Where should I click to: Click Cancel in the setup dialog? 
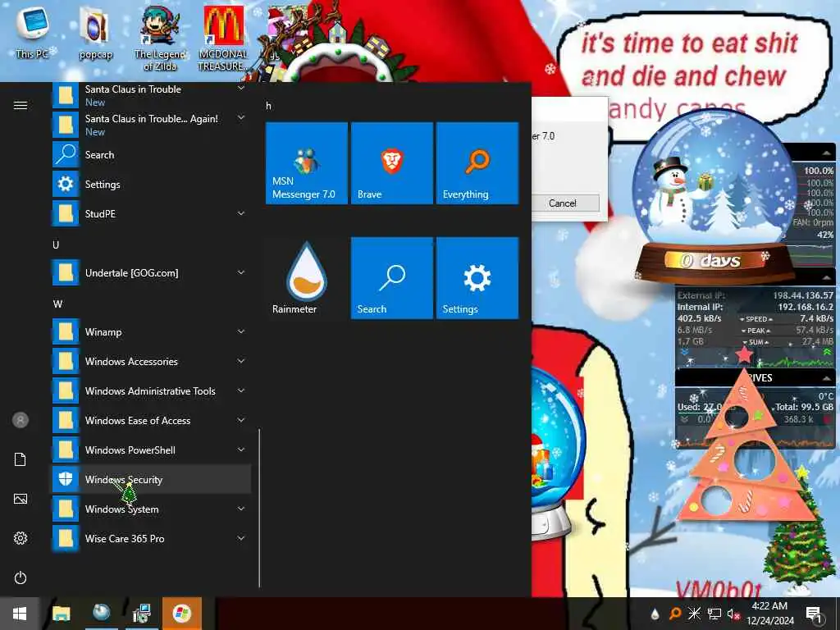(x=563, y=203)
